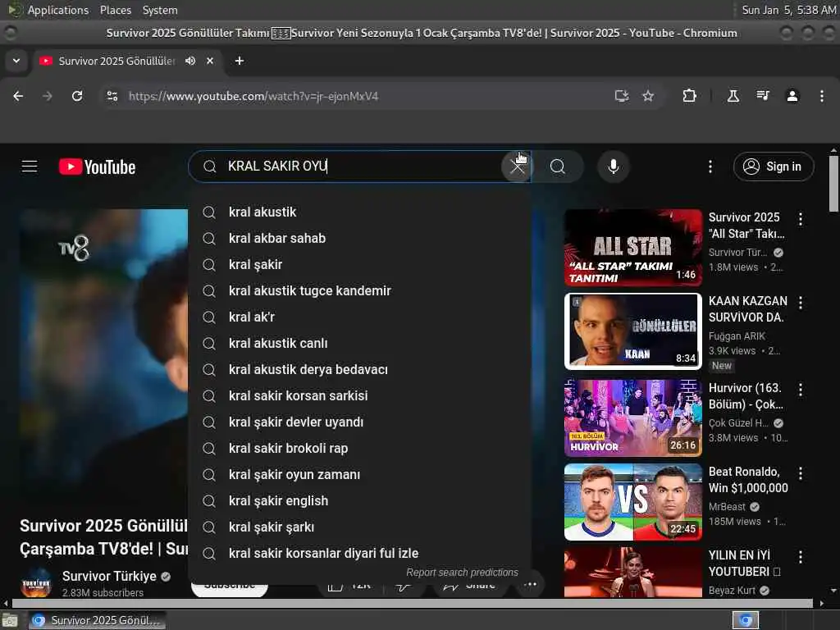The height and width of the screenshot is (630, 840).
Task: Select suggestion 'kral akustik'
Action: click(x=359, y=212)
